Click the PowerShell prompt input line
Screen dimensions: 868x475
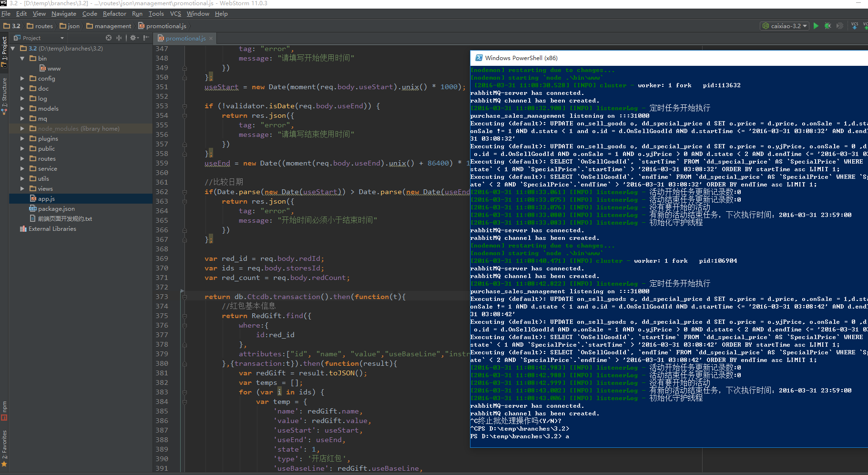tap(669, 436)
